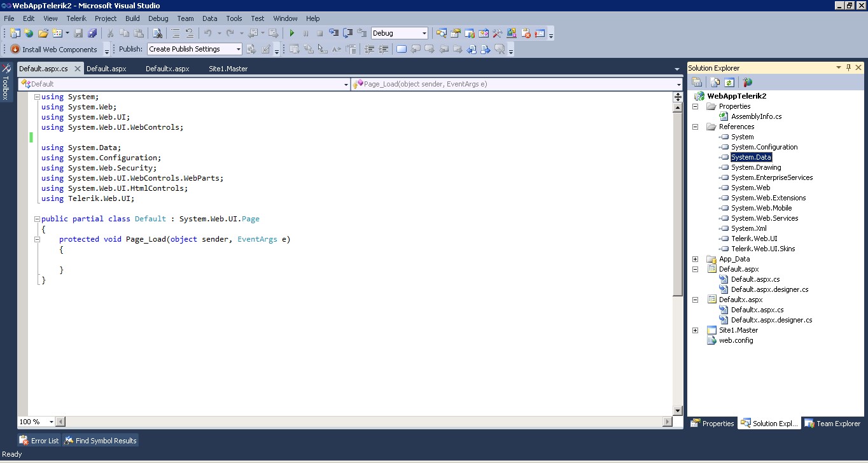Open the Default class navigation dropdown
This screenshot has width=868, height=463.
click(346, 84)
